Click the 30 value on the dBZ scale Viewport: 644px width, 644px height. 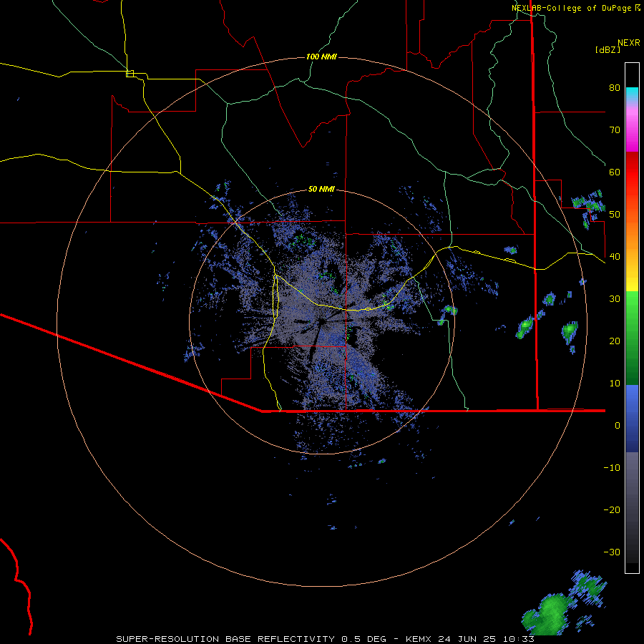pos(615,299)
